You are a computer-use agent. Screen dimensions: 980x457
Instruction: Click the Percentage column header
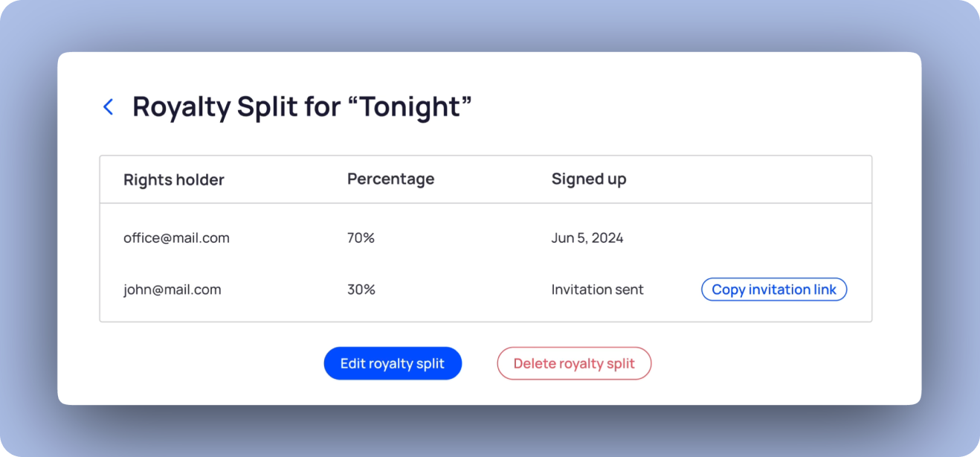[x=390, y=179]
